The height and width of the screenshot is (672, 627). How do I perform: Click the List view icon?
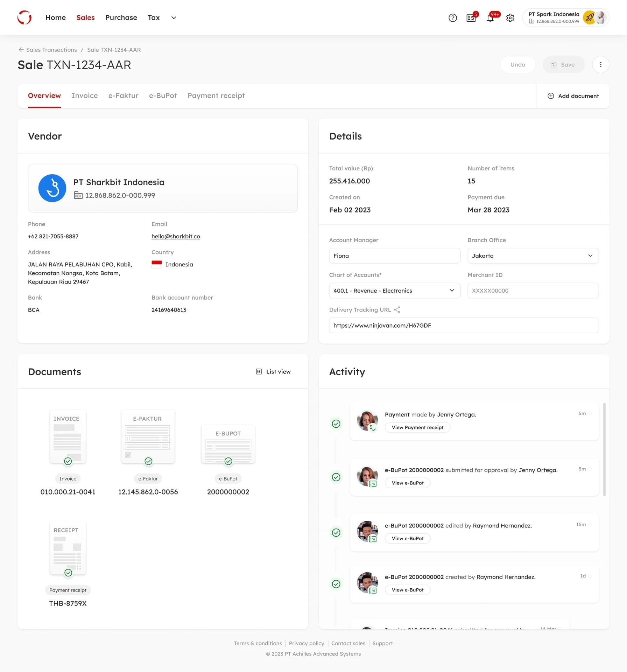(259, 372)
